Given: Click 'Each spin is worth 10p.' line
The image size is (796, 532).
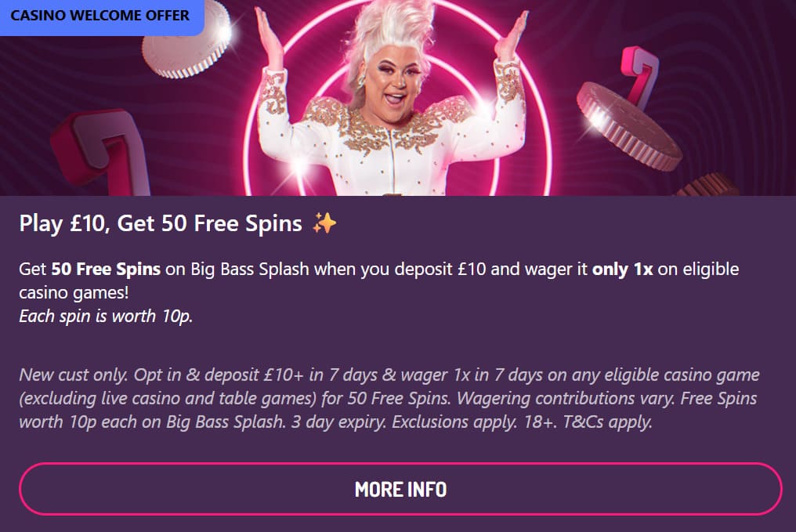Looking at the screenshot, I should tap(106, 317).
